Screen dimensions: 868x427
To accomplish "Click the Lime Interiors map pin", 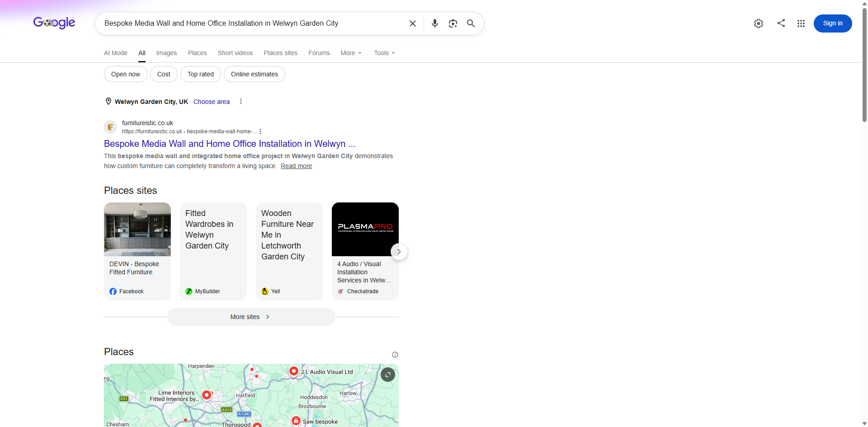I will pos(207,395).
